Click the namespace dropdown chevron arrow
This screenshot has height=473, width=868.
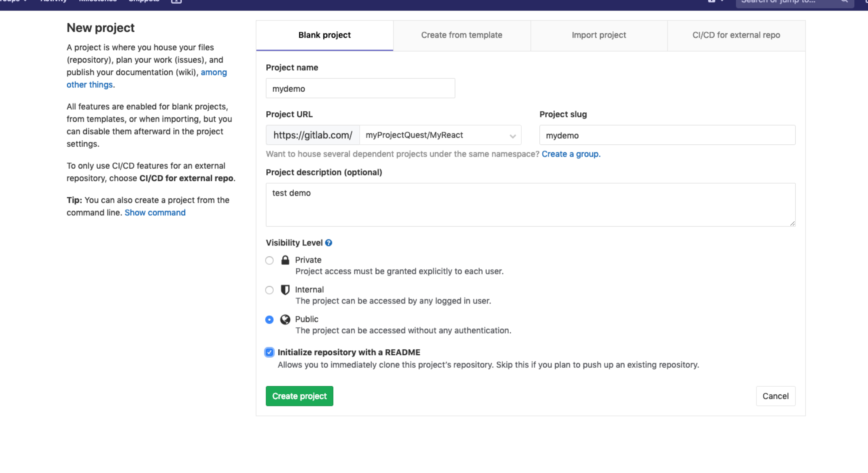coord(512,136)
